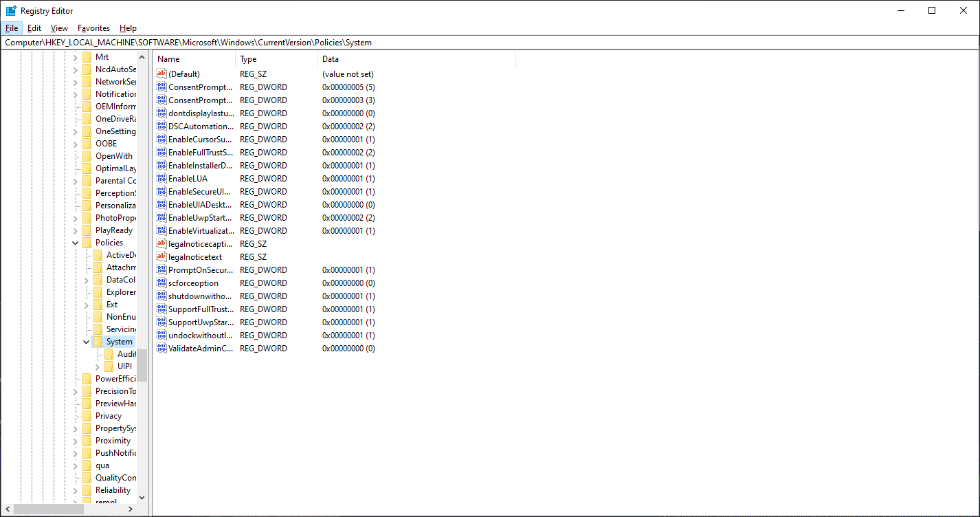Click the tree pane horizontal scrollbar thumb

pyautogui.click(x=49, y=509)
